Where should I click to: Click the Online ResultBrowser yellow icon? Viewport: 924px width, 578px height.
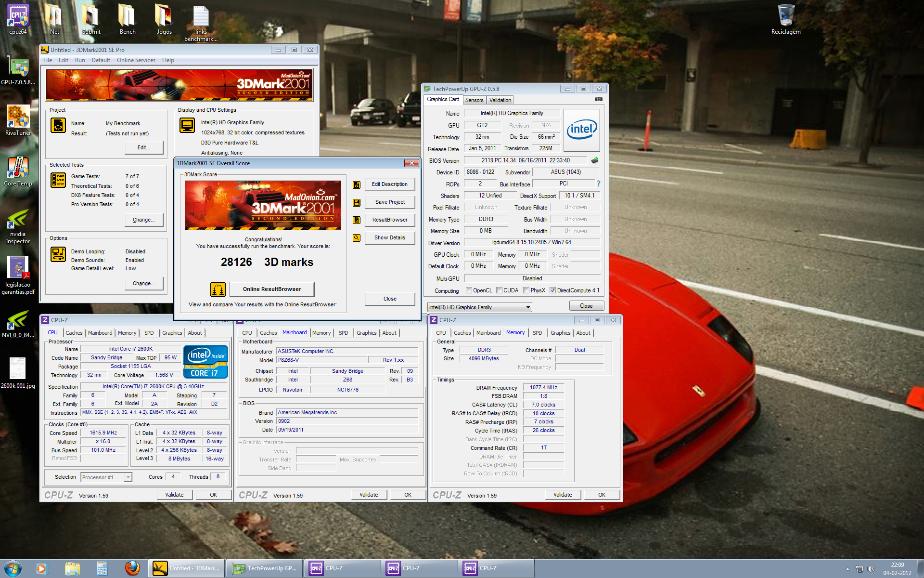[218, 289]
